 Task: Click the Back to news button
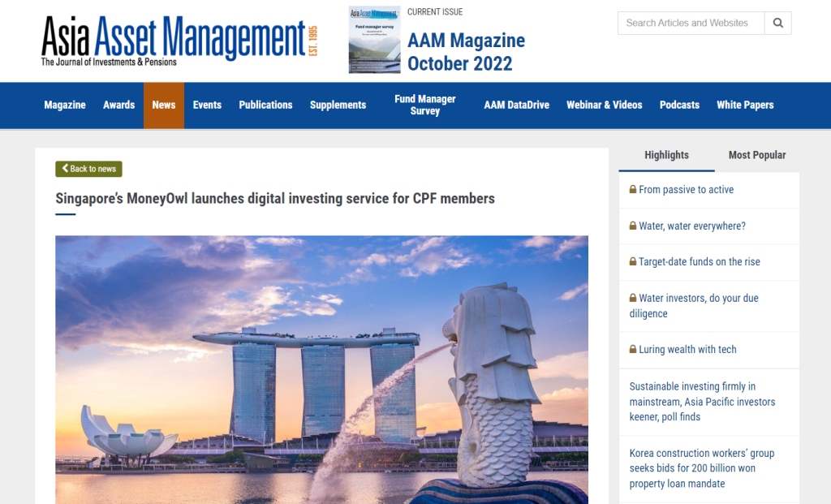pyautogui.click(x=88, y=169)
